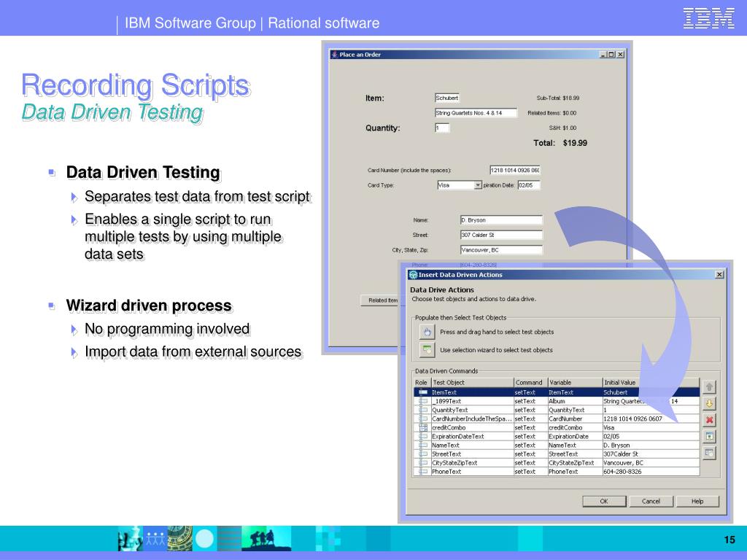Viewport: 747px width, 560px height.
Task: Click the initial value 604-280-8326
Action: pos(651,472)
